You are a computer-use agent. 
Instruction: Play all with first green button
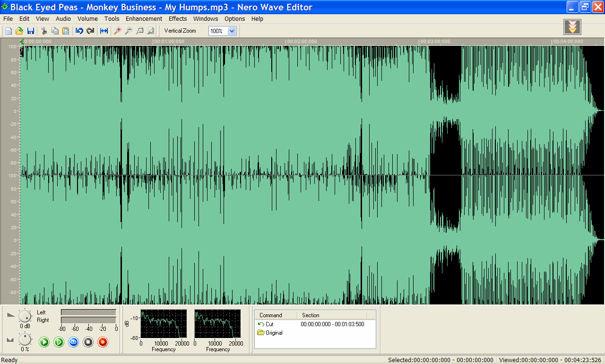[x=44, y=342]
